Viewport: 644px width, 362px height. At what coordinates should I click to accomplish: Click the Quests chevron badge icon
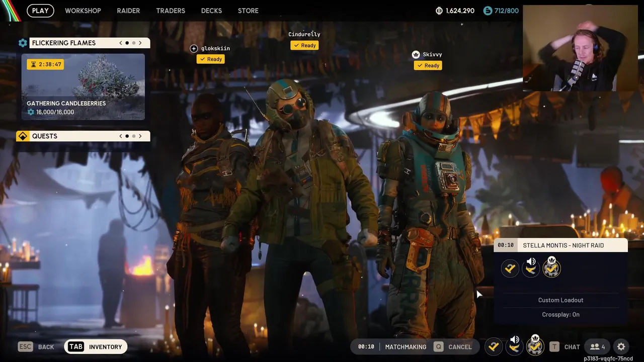pos(23,136)
